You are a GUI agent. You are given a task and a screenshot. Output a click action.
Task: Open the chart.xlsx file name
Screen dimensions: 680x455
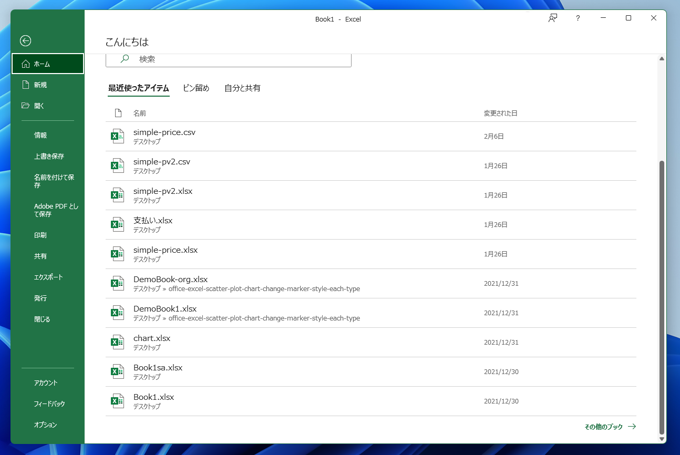(x=152, y=338)
